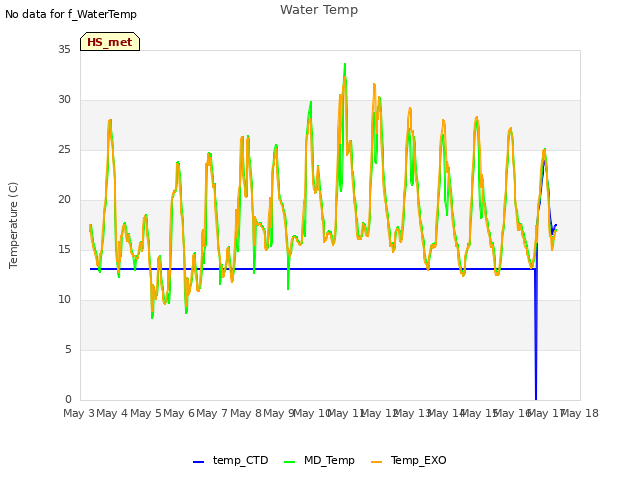Click the blue temp_CTD legend line
The image size is (640, 480).
[x=198, y=462]
